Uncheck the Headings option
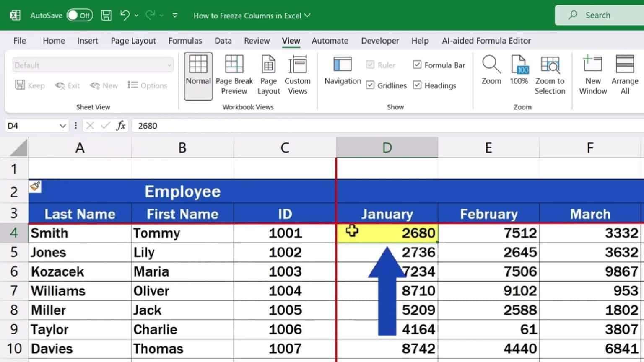 coord(417,85)
